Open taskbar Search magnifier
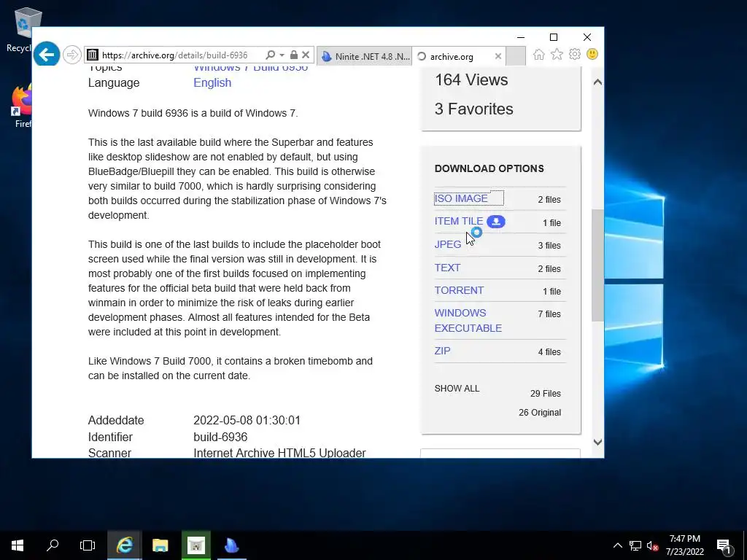This screenshot has height=560, width=747. pyautogui.click(x=53, y=545)
